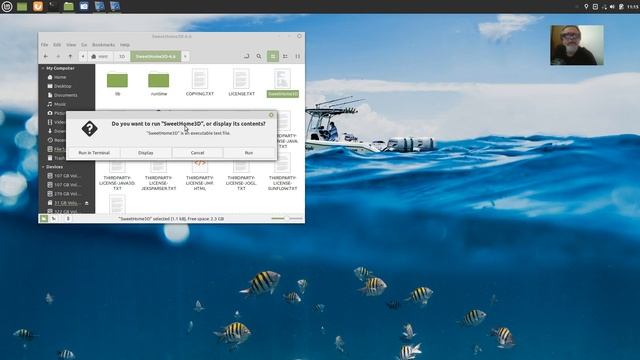Switch to compact view
Image resolution: width=640 pixels, height=360 pixels.
[298, 56]
